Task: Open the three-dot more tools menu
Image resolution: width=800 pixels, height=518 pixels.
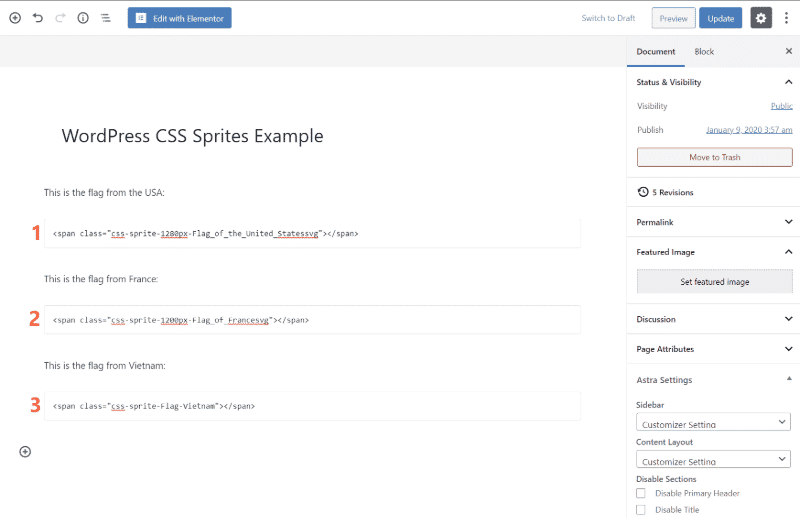Action: coord(787,18)
